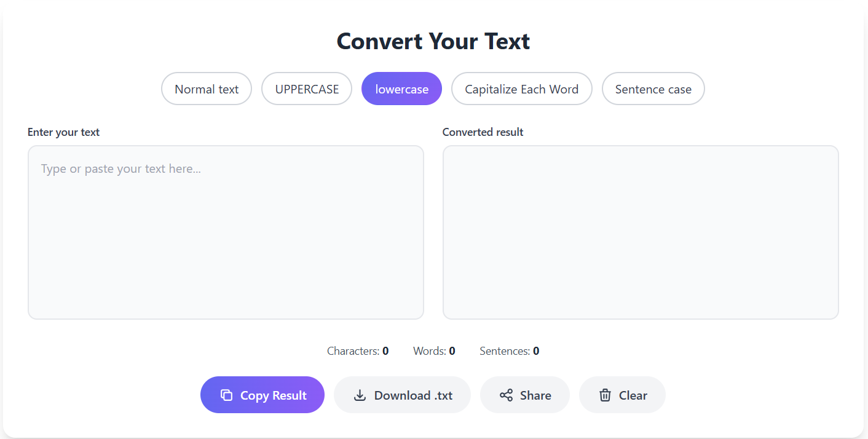
Task: Click the Sentences counter
Action: [x=509, y=350]
